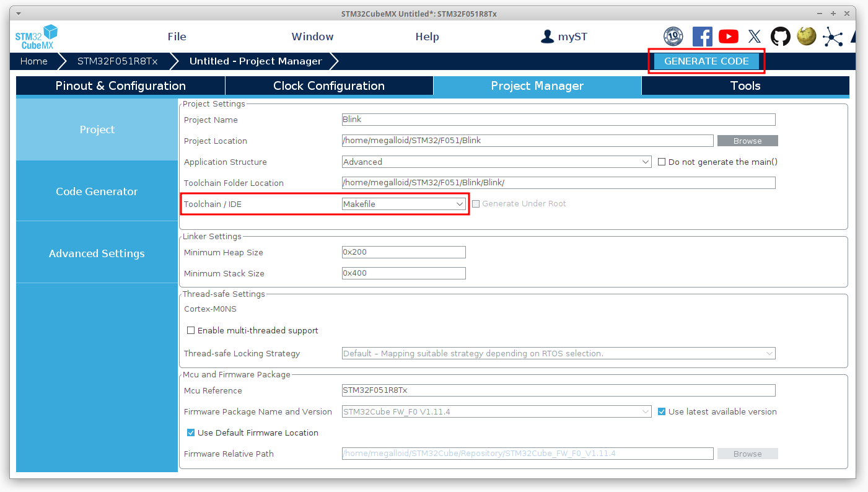Viewport: 868px width, 492px height.
Task: Click the STM32CubeMX logo
Action: 36,37
